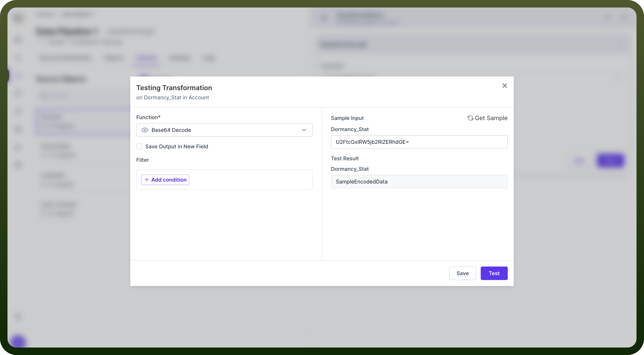Enable Save Output in New Field checkbox

pyautogui.click(x=139, y=146)
